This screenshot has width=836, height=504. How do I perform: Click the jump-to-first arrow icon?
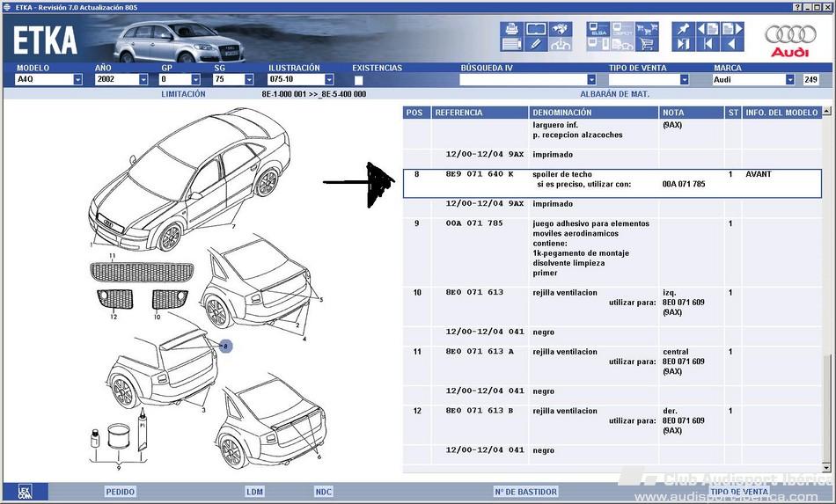point(708,44)
